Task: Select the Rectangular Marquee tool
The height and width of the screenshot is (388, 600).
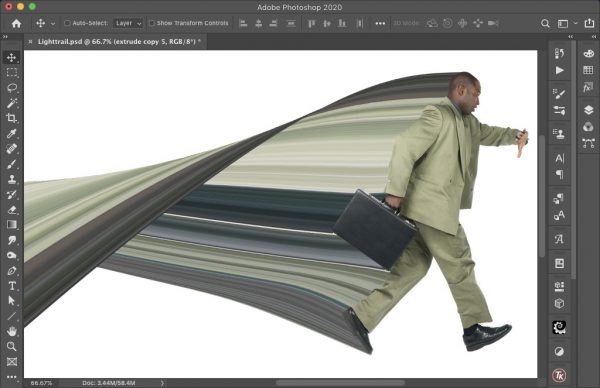Action: (x=11, y=72)
